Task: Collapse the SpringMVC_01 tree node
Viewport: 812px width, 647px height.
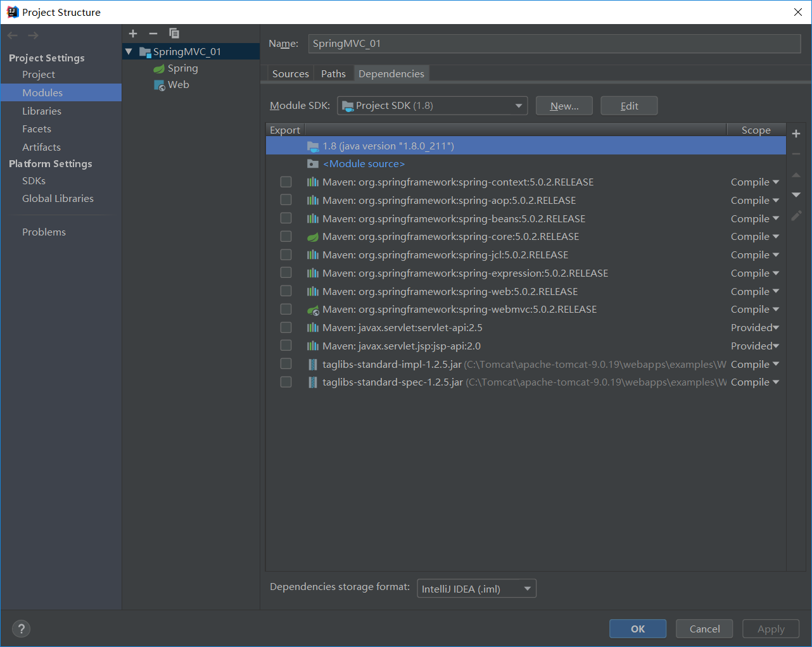Action: pos(129,51)
